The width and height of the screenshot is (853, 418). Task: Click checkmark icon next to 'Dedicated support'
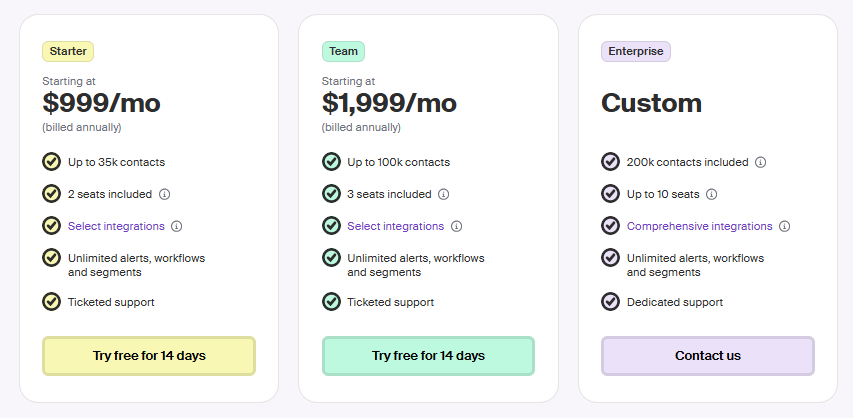tap(610, 302)
